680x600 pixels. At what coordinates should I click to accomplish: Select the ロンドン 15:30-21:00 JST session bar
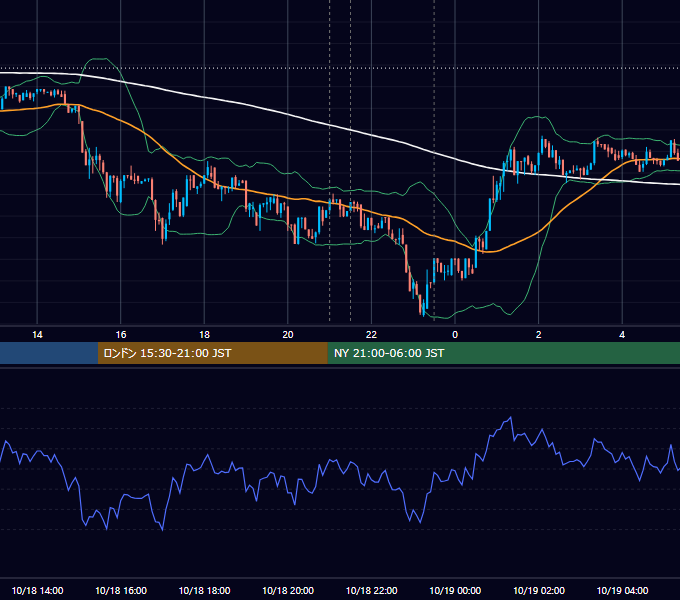coord(212,353)
